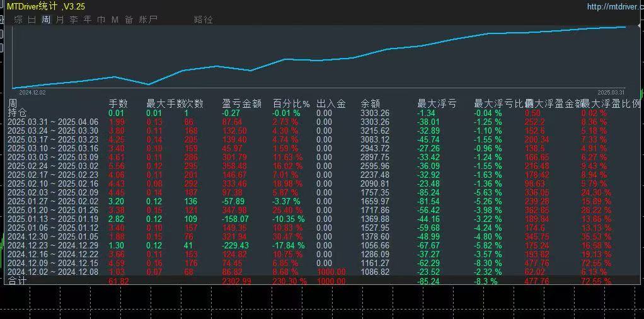The height and width of the screenshot is (319, 644).
Task: Click the 最大浮亏 column header
Action: pos(437,103)
